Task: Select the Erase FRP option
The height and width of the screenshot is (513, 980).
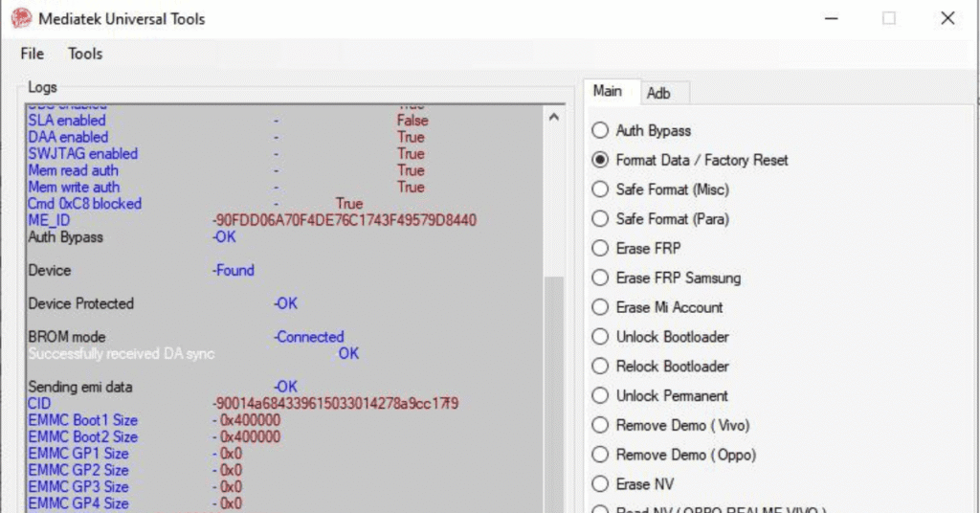Action: 636,248
